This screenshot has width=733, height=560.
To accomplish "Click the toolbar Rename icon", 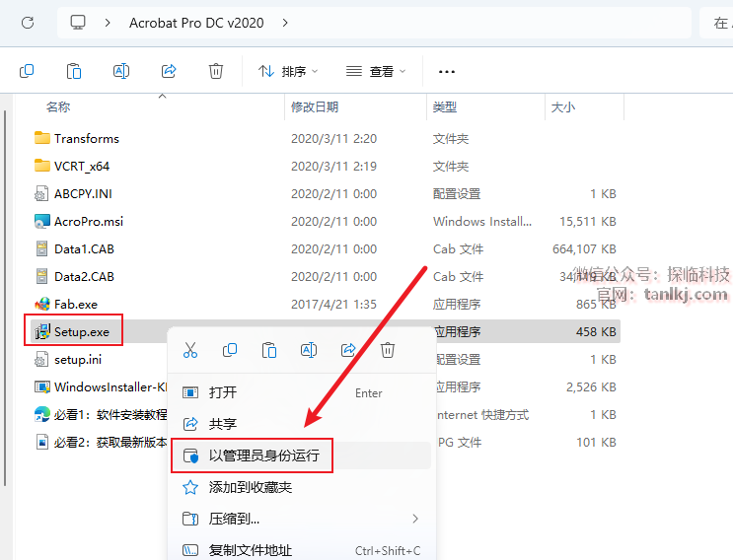I will [121, 71].
